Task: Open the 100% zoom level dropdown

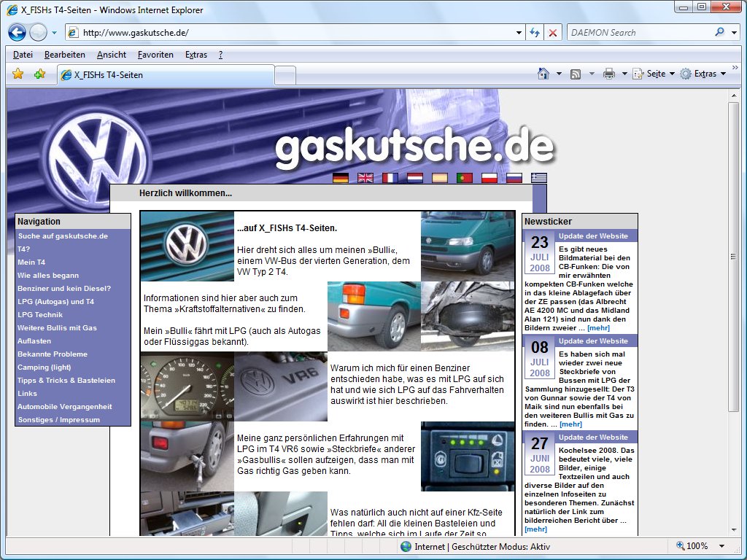Action: (x=721, y=546)
